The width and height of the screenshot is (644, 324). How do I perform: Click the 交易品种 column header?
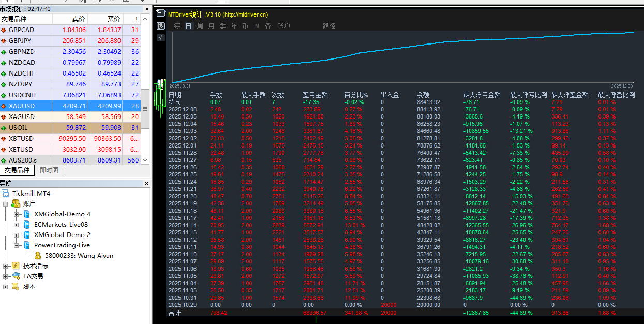(26, 19)
